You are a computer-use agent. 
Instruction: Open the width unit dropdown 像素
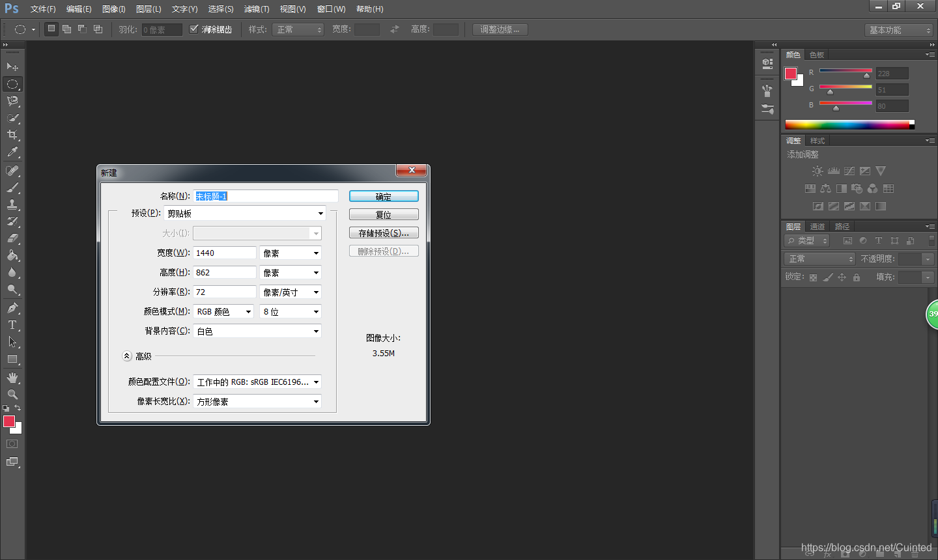tap(291, 253)
